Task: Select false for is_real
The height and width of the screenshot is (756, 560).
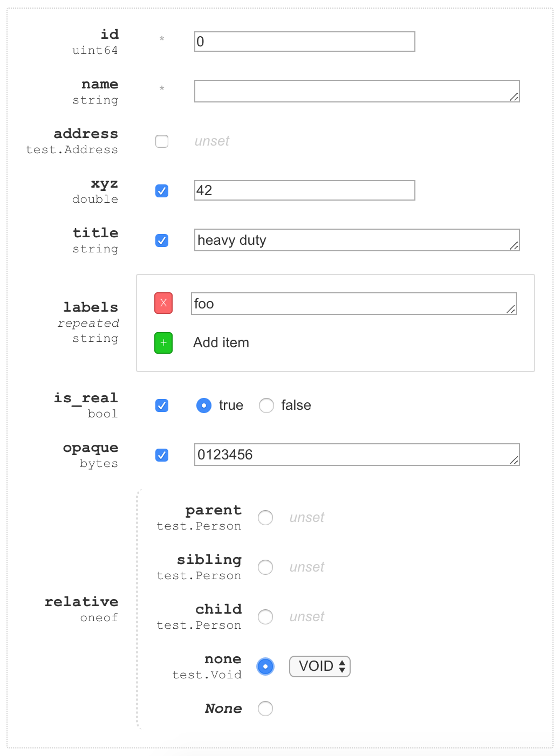Action: pos(266,405)
